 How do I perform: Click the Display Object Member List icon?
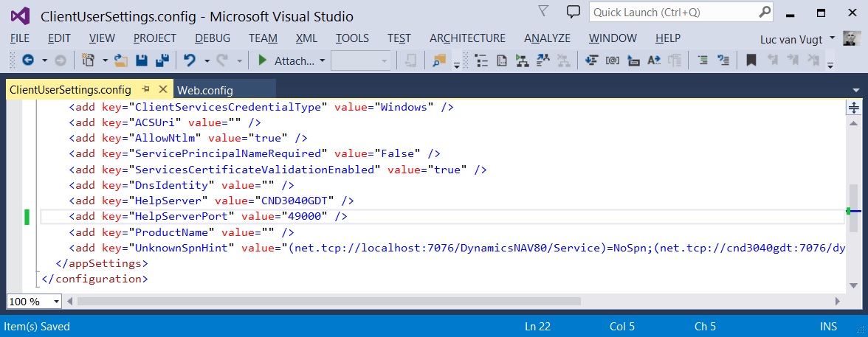(x=592, y=60)
